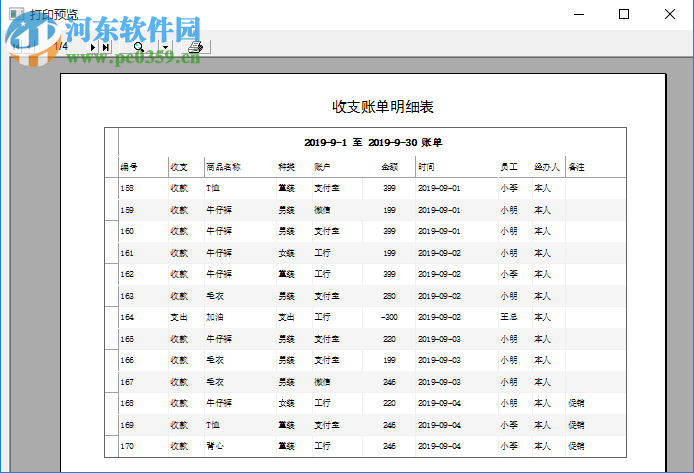
Task: Click 本人 in row 161
Action: click(x=542, y=253)
